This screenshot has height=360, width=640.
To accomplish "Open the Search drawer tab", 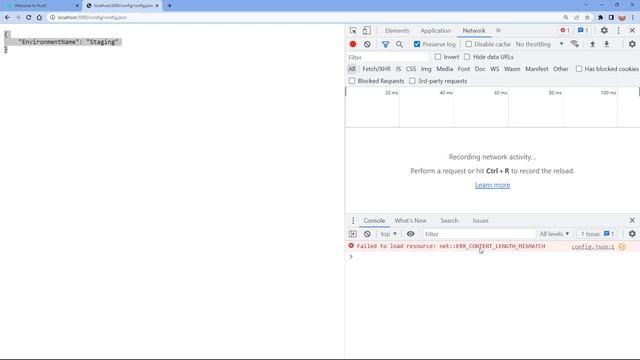I will 449,220.
